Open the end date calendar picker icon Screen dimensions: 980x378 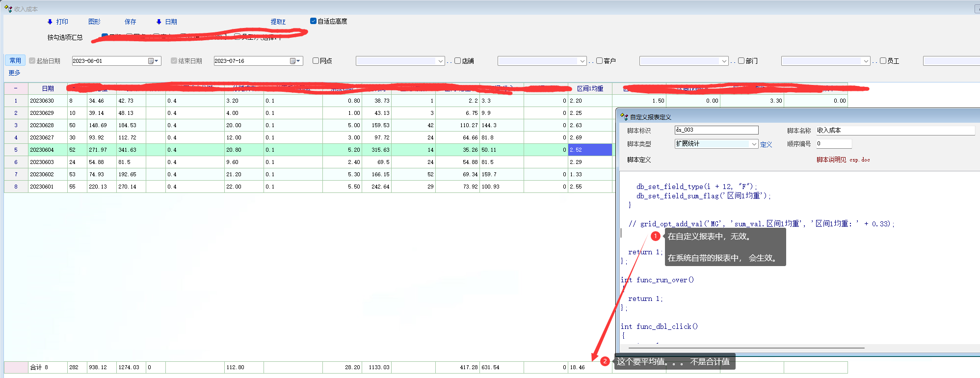tap(293, 61)
